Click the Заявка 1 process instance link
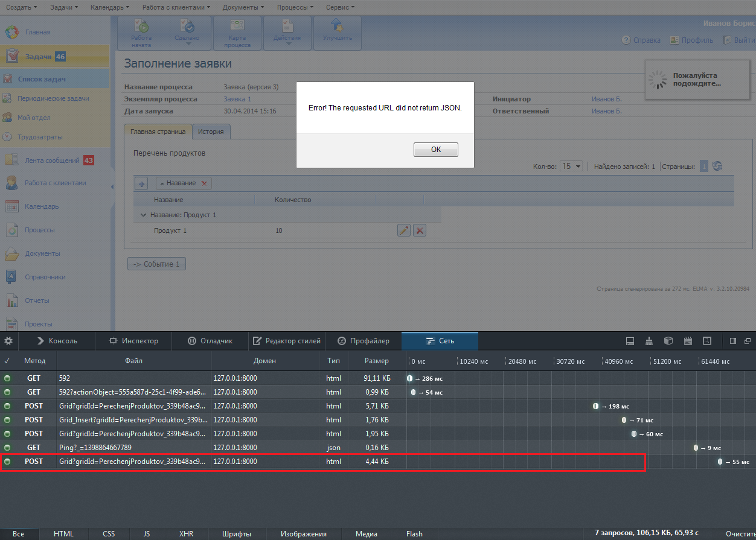Screen dimensions: 756x540 coord(237,99)
